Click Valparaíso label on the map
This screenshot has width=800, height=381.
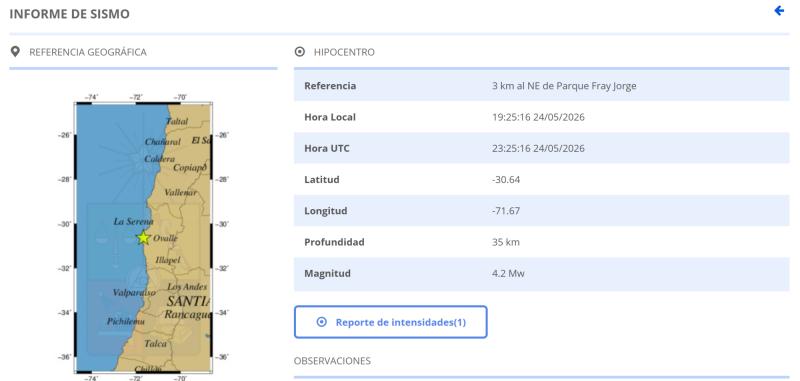pyautogui.click(x=134, y=293)
